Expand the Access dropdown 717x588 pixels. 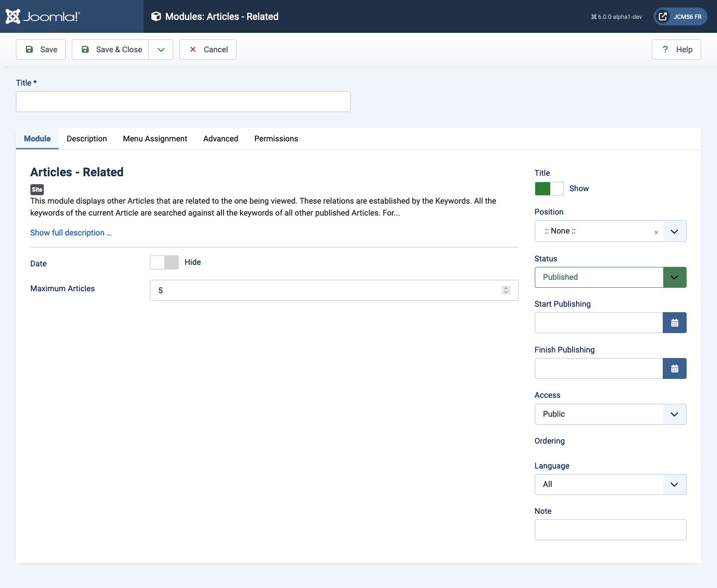(674, 414)
